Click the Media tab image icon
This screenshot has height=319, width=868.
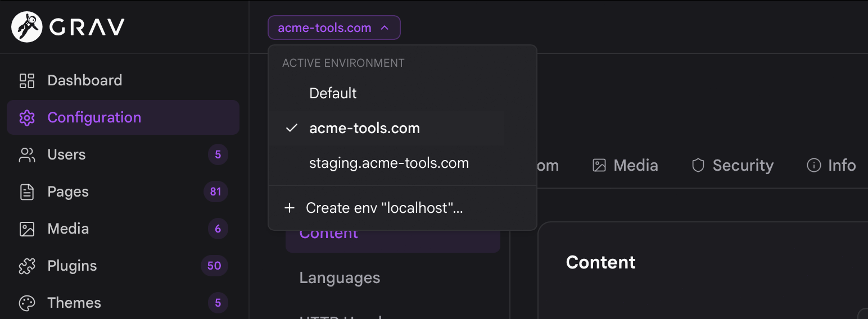[599, 165]
